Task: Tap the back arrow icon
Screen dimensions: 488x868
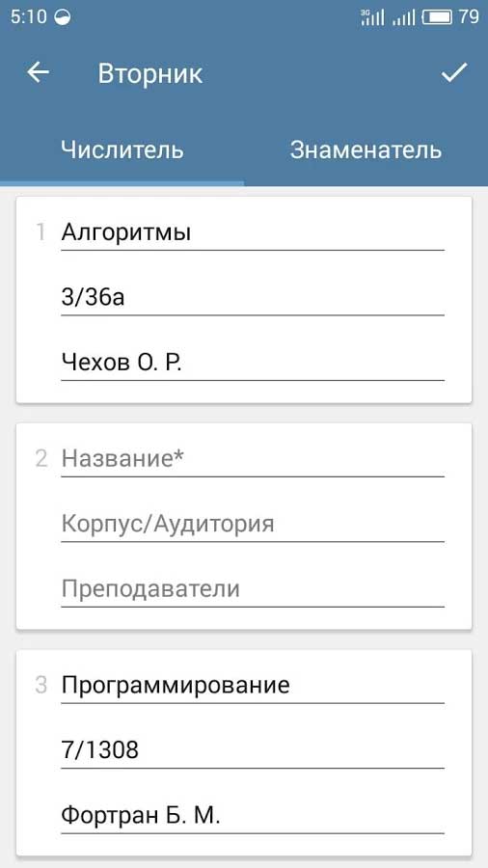Action: click(x=39, y=72)
